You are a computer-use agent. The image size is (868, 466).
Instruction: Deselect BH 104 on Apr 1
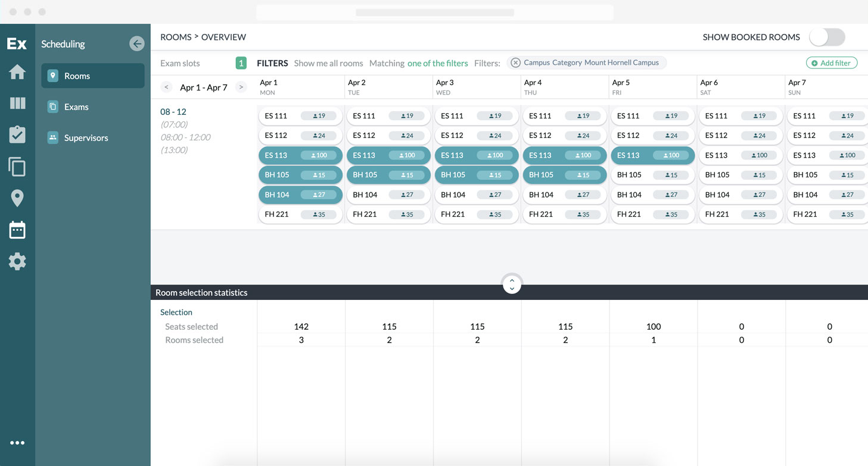[300, 195]
